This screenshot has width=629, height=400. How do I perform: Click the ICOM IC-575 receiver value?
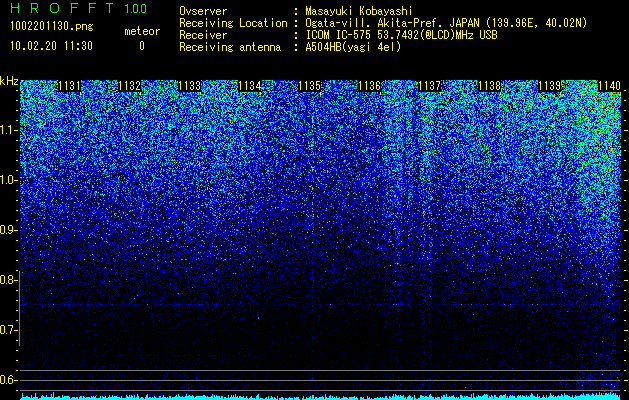click(x=402, y=35)
